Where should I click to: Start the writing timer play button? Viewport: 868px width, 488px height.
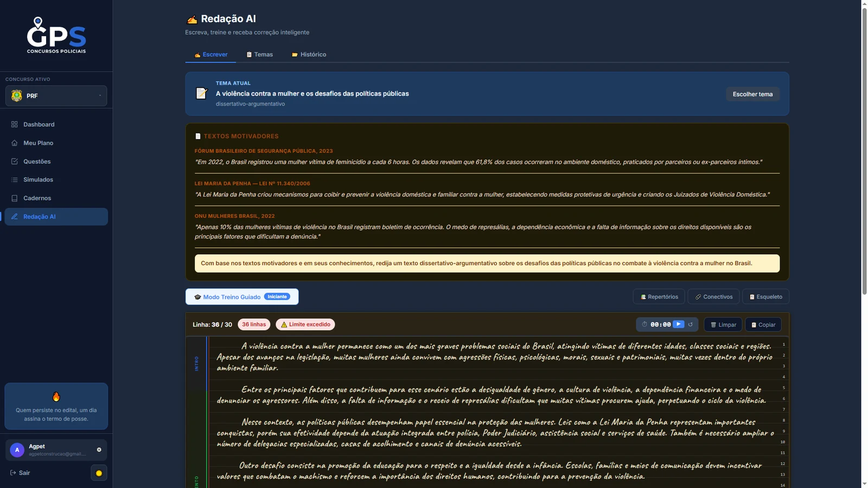coord(678,324)
